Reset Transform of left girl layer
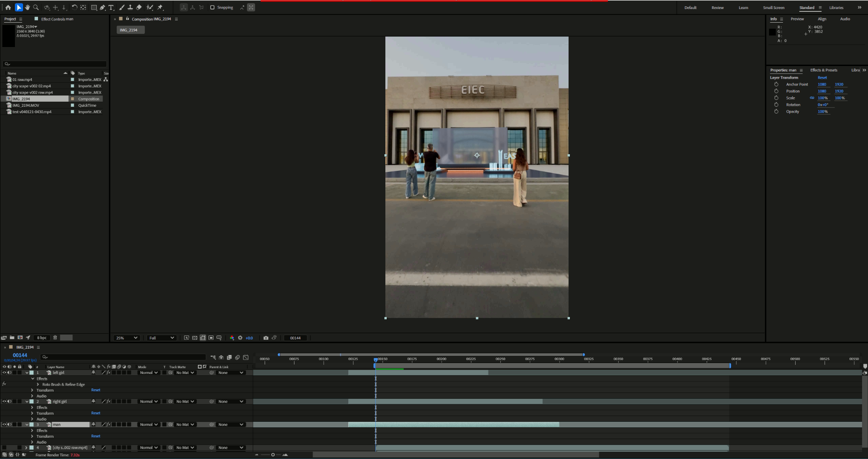This screenshot has width=868, height=459. click(x=95, y=390)
